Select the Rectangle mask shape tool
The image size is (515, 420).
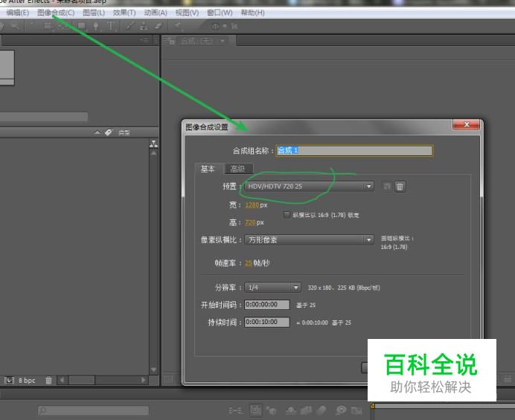click(81, 26)
